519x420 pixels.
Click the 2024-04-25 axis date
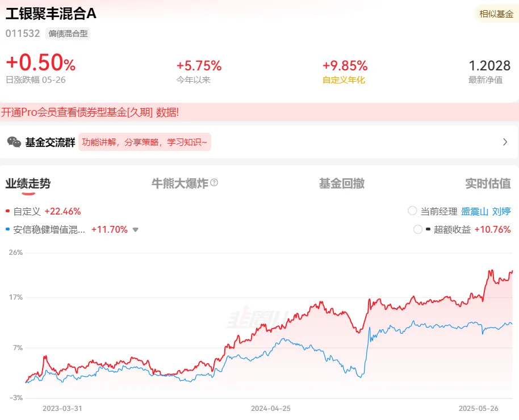tap(270, 409)
